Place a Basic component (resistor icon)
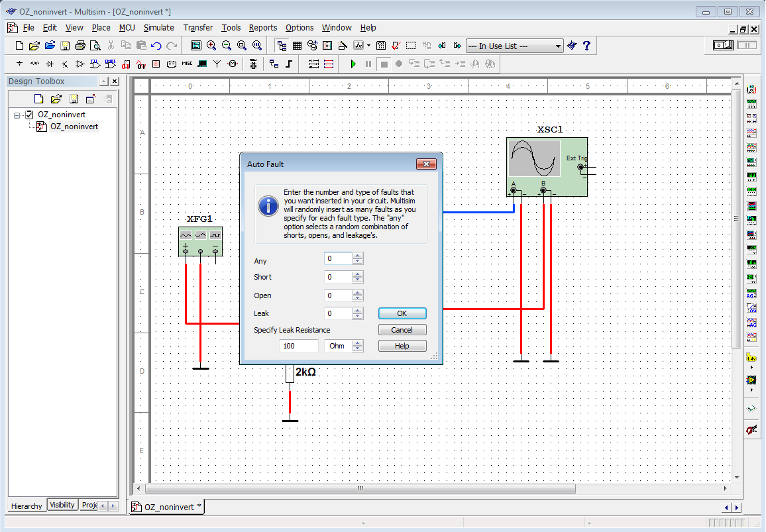 pos(34,64)
